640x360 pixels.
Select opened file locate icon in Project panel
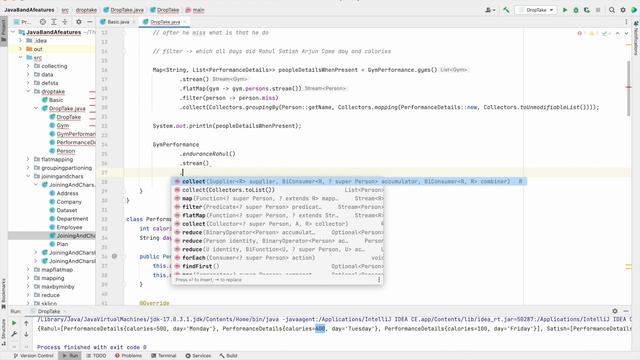(x=43, y=22)
